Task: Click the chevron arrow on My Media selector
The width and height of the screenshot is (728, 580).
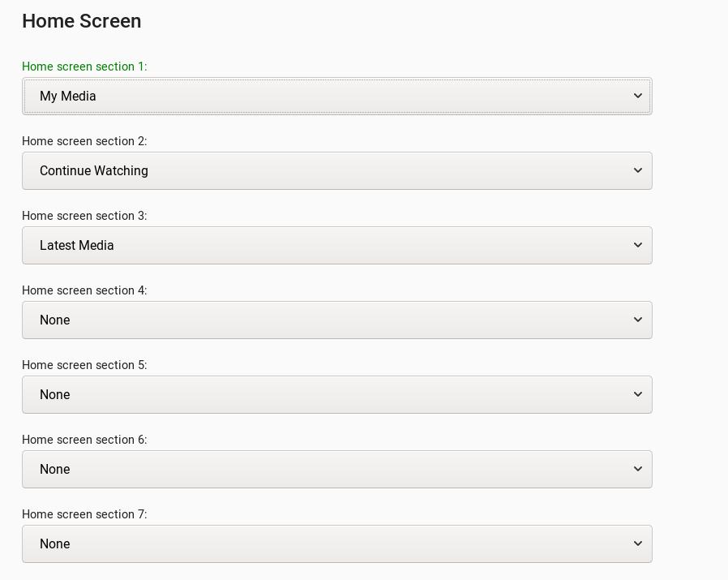Action: click(638, 96)
